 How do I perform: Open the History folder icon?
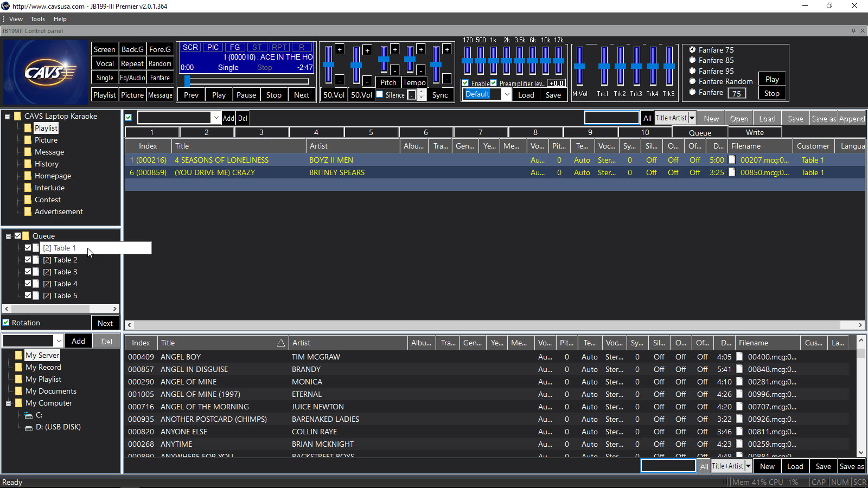coord(28,164)
